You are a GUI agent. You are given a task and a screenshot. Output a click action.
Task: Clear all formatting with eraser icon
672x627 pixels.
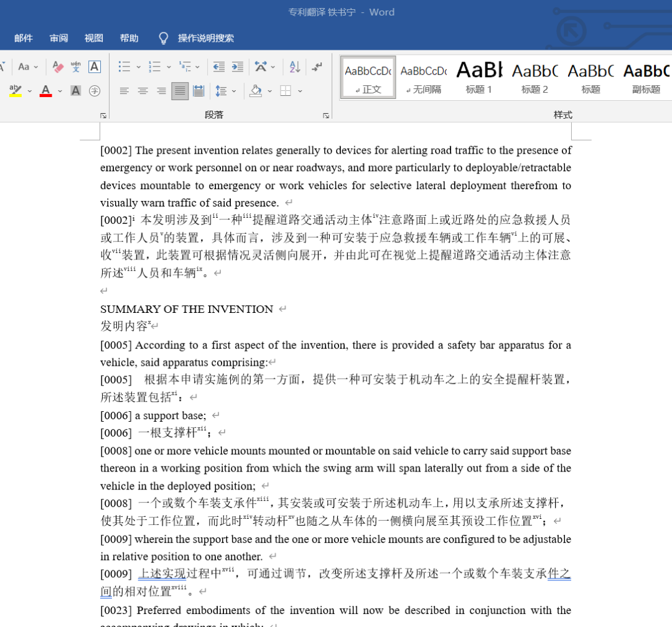pyautogui.click(x=58, y=67)
